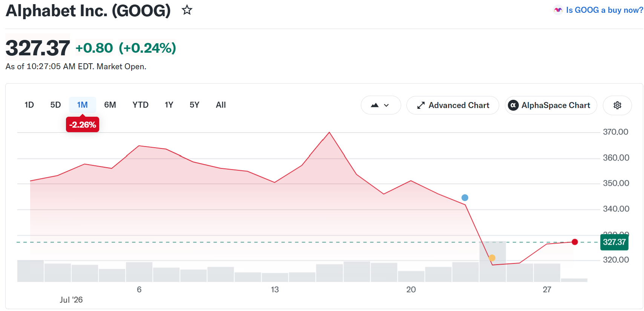Open the AlphaSpace Chart

551,105
